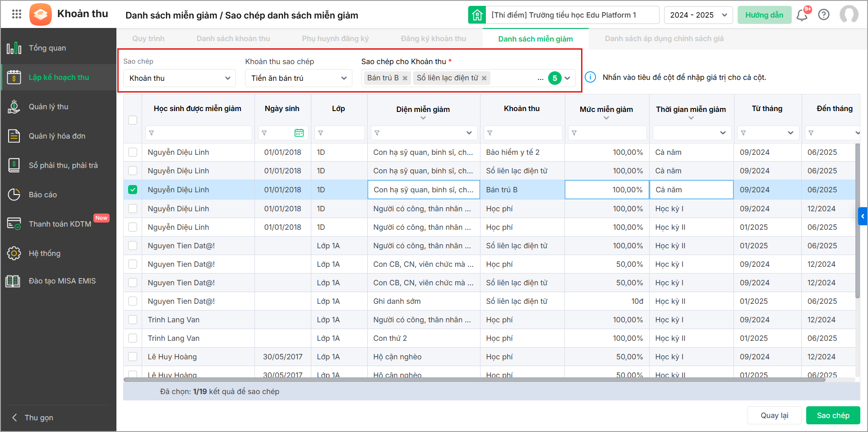The height and width of the screenshot is (432, 868).
Task: Click the info icon beside the hint text
Action: [x=590, y=77]
